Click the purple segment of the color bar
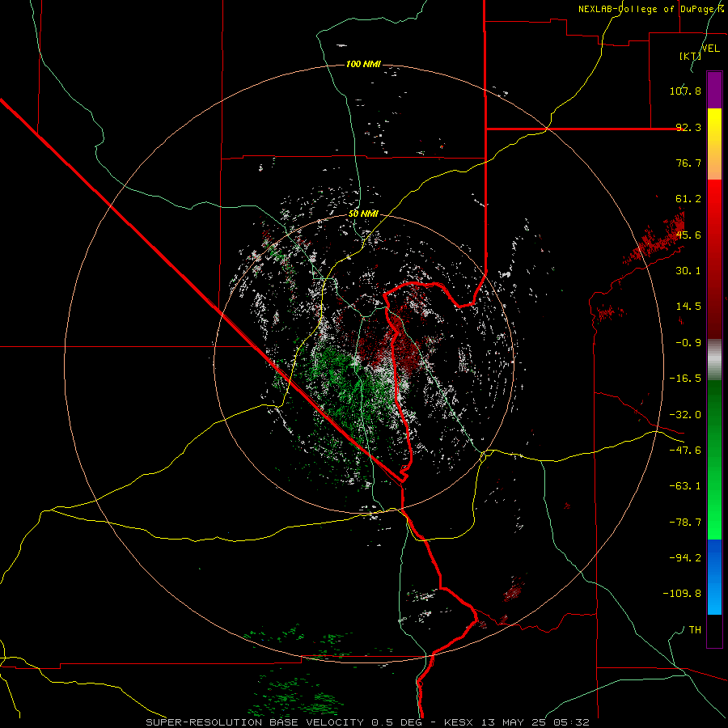Viewport: 728px width, 728px height. click(x=714, y=90)
